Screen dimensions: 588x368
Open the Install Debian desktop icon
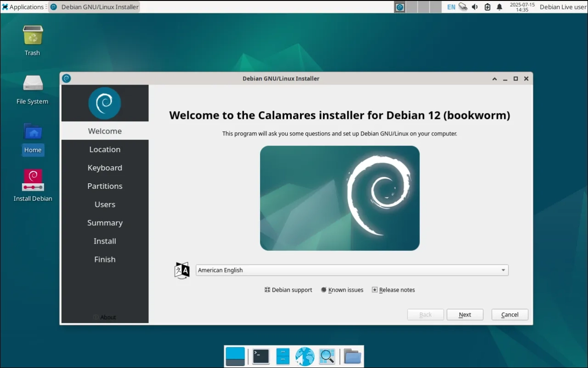tap(33, 181)
